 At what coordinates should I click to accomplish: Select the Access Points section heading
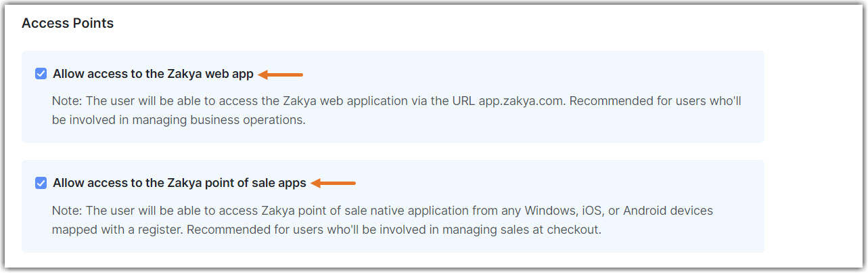click(68, 24)
